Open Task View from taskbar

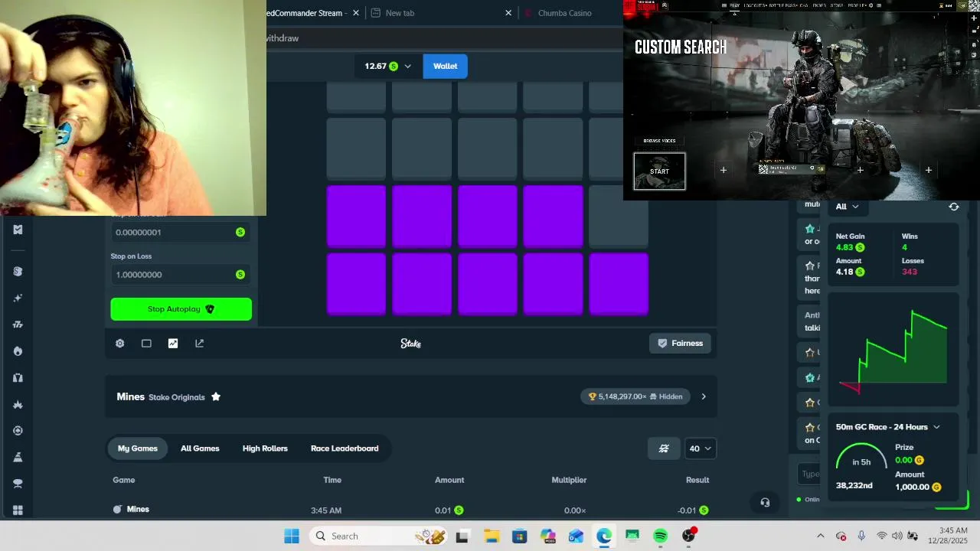[x=462, y=536]
